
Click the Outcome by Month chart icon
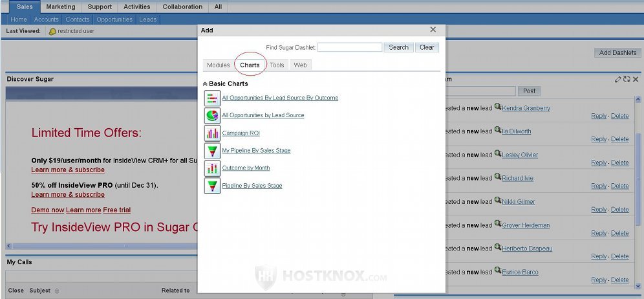click(212, 168)
